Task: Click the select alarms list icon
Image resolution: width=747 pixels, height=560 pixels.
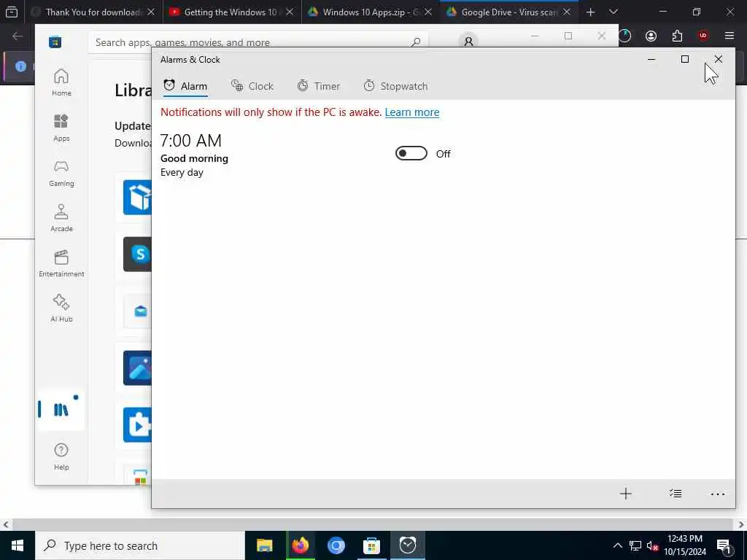Action: coord(675,494)
